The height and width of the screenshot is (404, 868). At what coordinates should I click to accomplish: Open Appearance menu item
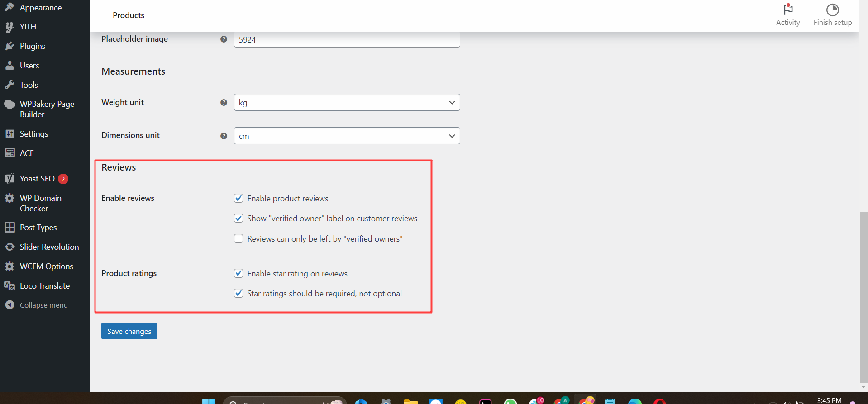tap(41, 7)
